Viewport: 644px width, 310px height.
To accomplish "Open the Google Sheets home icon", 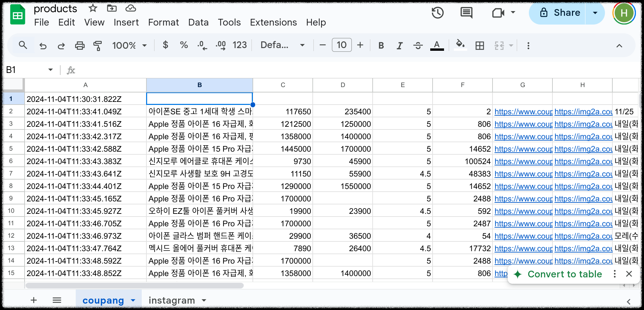I will [18, 15].
